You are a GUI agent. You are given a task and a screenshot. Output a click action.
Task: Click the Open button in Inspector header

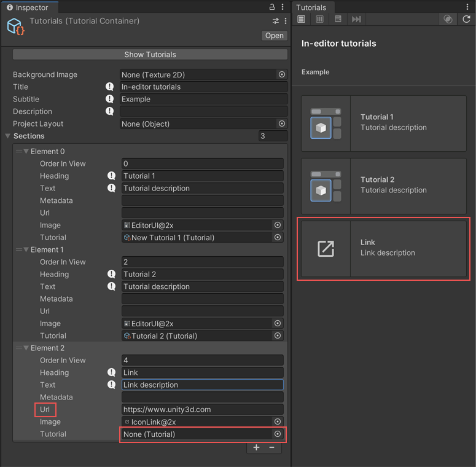point(274,36)
